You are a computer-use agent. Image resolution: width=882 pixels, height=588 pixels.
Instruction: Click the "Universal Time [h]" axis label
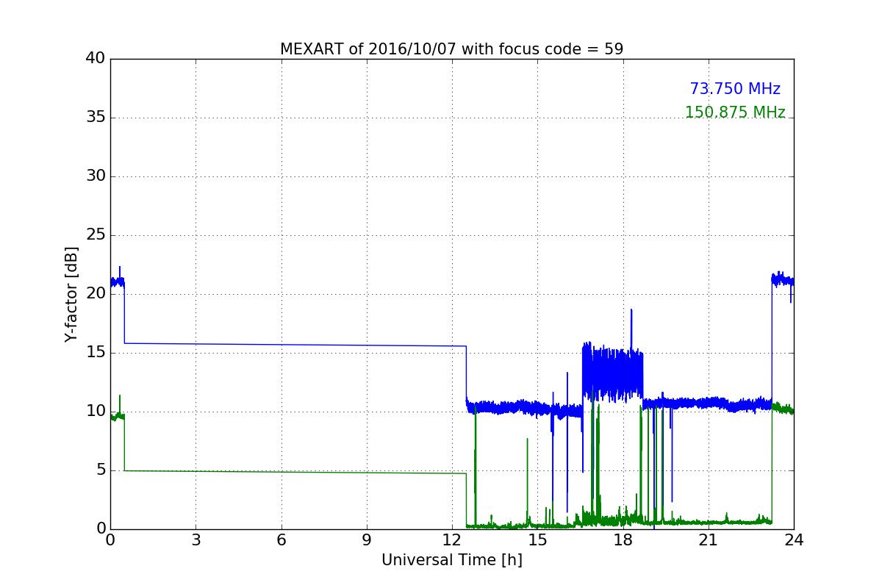(451, 560)
